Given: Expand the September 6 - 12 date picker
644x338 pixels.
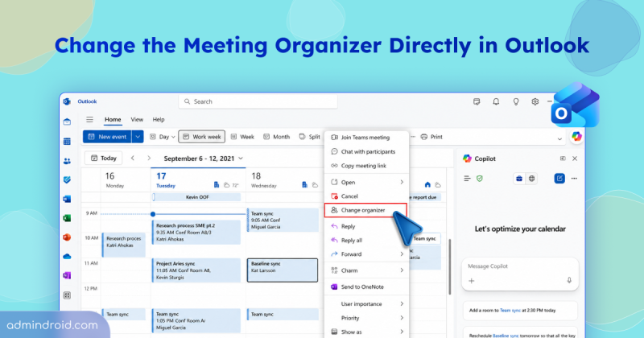Looking at the screenshot, I should point(204,158).
